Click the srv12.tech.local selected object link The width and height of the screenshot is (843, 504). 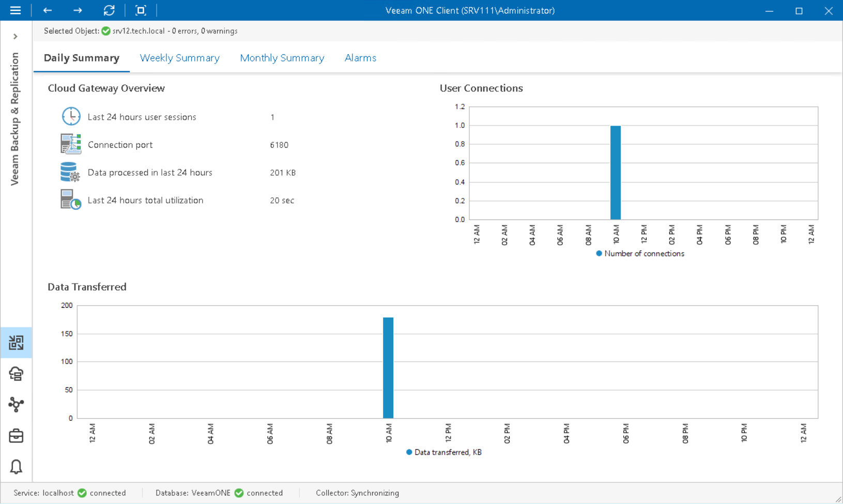138,31
